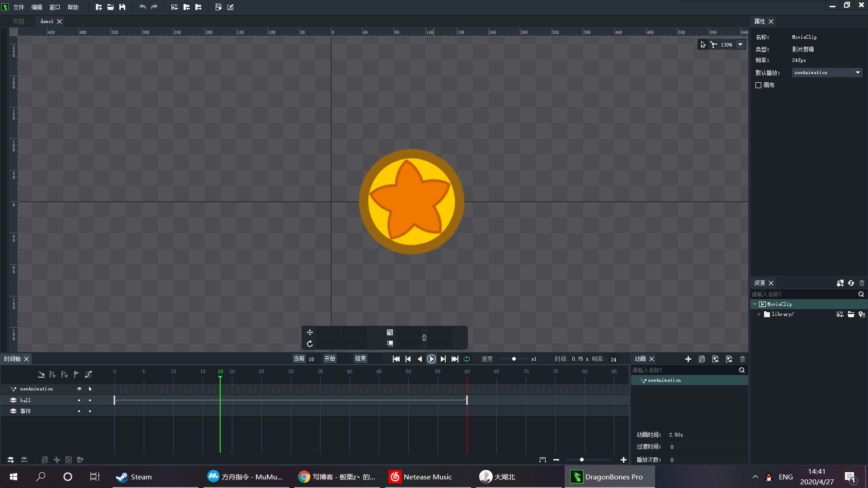This screenshot has width=868, height=488.
Task: Click the curve editor icon in timeline
Action: 89,374
